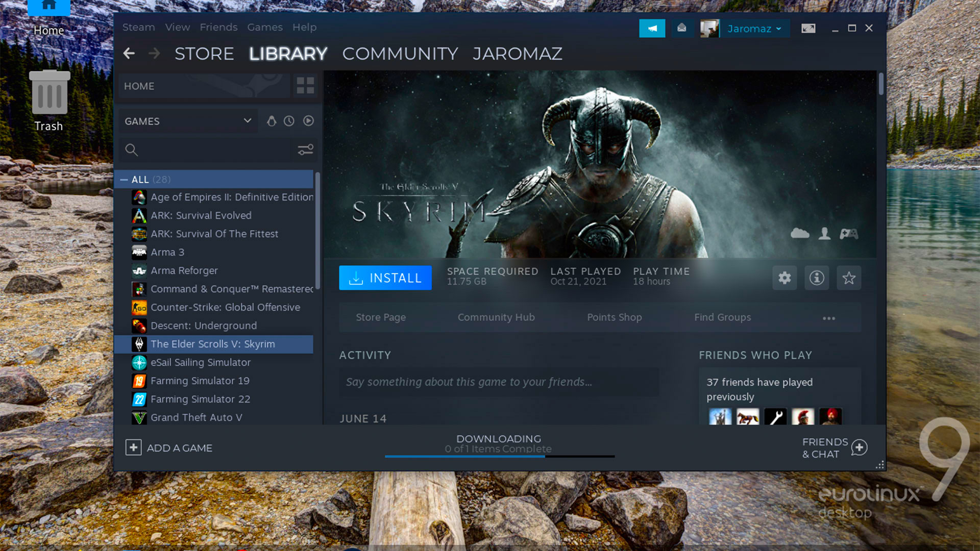This screenshot has height=551, width=980.
Task: Open the Jaromaz account dropdown
Action: pyautogui.click(x=754, y=29)
